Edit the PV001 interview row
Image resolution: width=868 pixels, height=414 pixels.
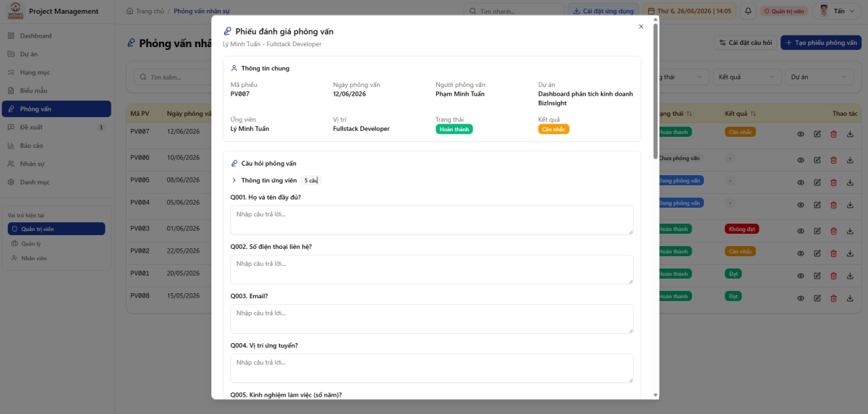817,276
